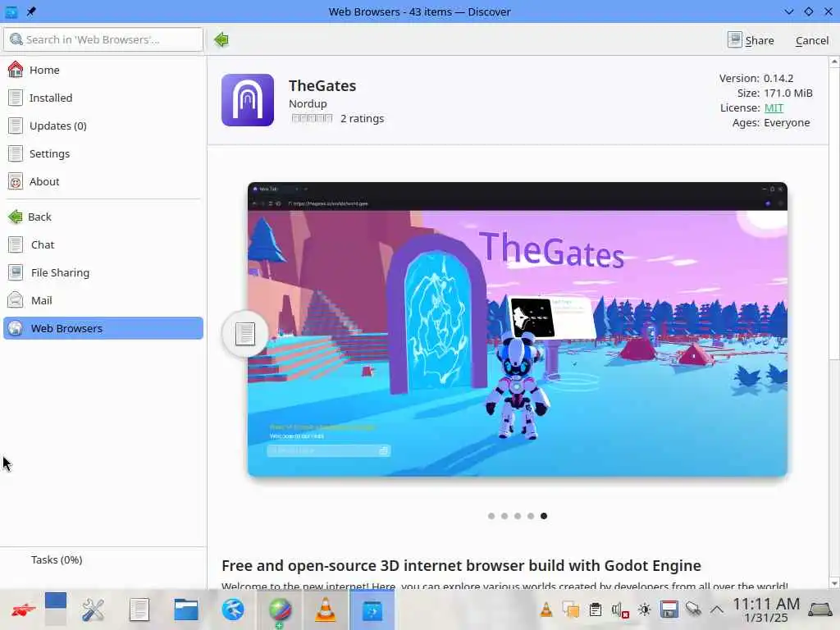Open Settings in the sidebar
This screenshot has width=840, height=630.
coord(103,153)
